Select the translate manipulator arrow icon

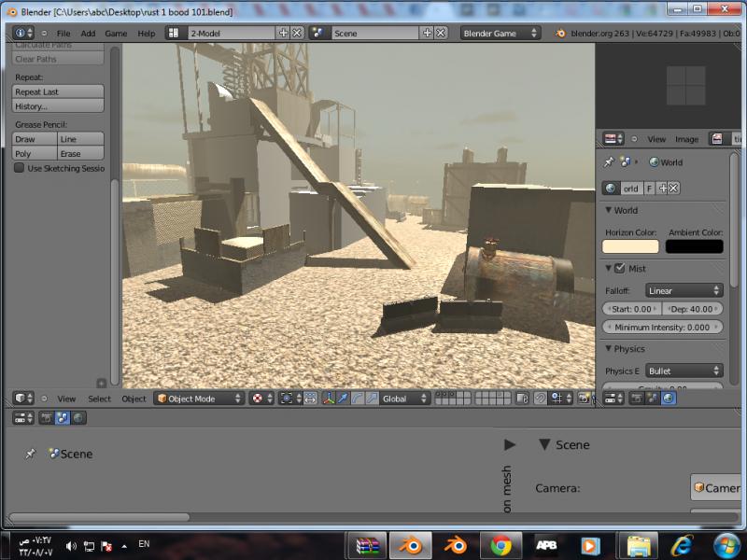click(343, 399)
